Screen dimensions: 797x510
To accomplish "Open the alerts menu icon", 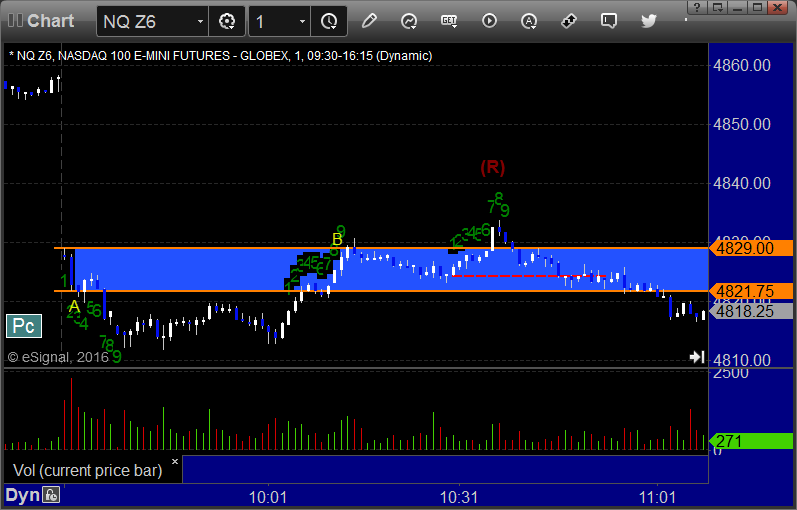I will coord(529,21).
